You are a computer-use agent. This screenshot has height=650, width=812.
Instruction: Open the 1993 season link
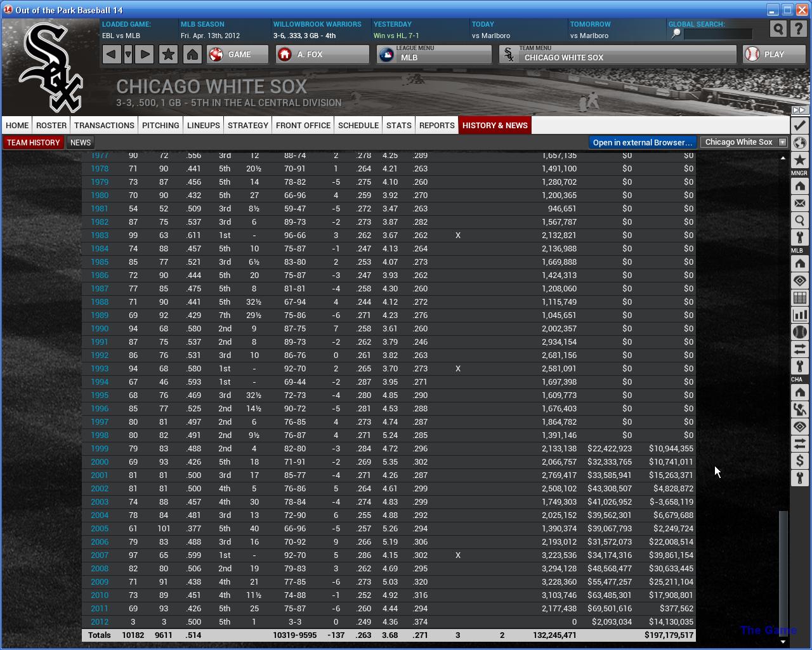(100, 369)
